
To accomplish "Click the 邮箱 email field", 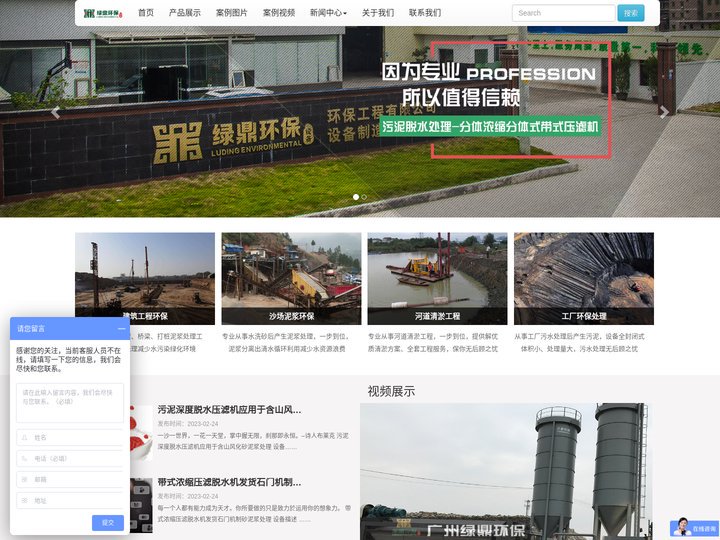I will coord(70,479).
